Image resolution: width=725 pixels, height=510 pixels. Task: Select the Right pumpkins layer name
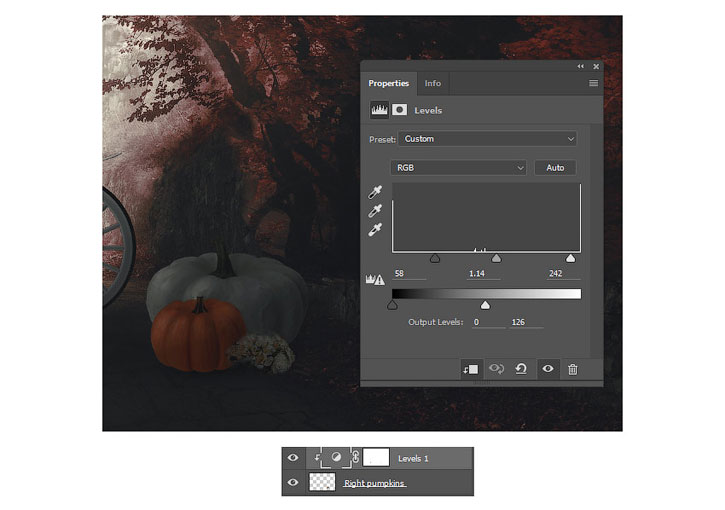pos(375,483)
